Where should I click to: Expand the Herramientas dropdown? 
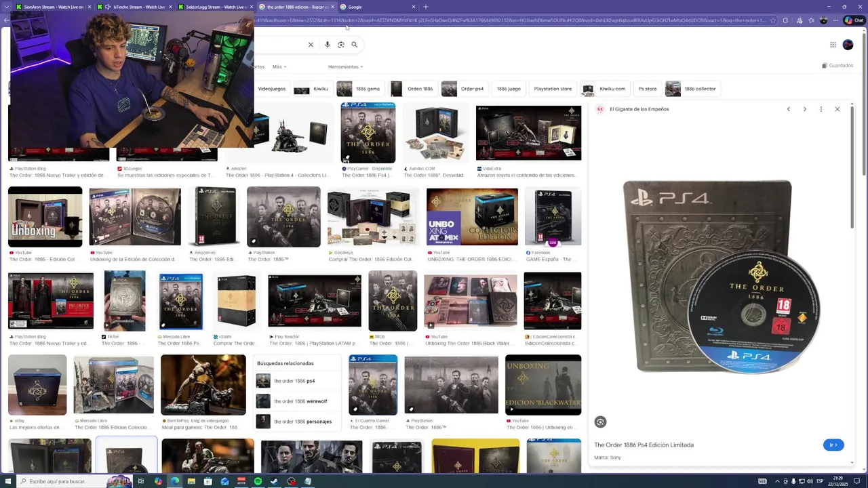(x=345, y=66)
